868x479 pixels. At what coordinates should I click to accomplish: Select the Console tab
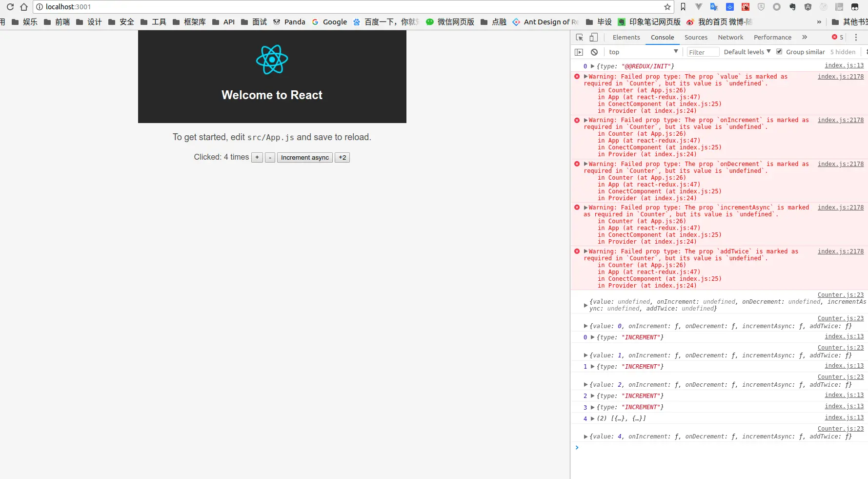click(662, 37)
